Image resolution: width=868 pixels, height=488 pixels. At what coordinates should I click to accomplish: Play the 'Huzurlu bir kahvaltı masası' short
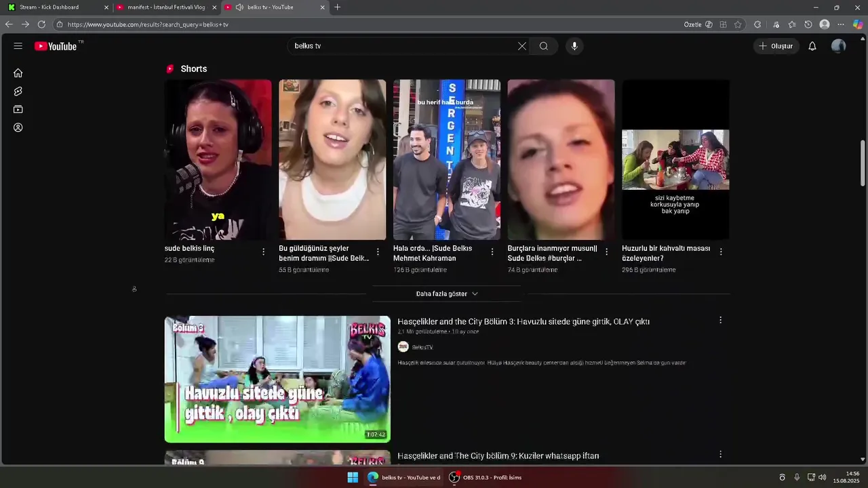click(x=675, y=160)
